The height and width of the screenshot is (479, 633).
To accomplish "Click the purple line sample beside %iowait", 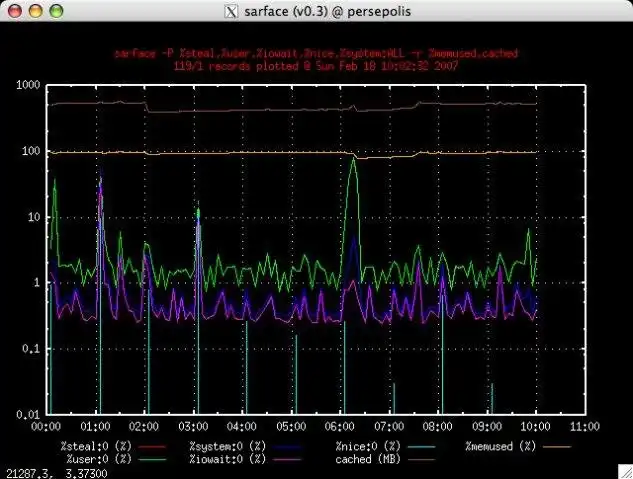I will click(x=287, y=460).
